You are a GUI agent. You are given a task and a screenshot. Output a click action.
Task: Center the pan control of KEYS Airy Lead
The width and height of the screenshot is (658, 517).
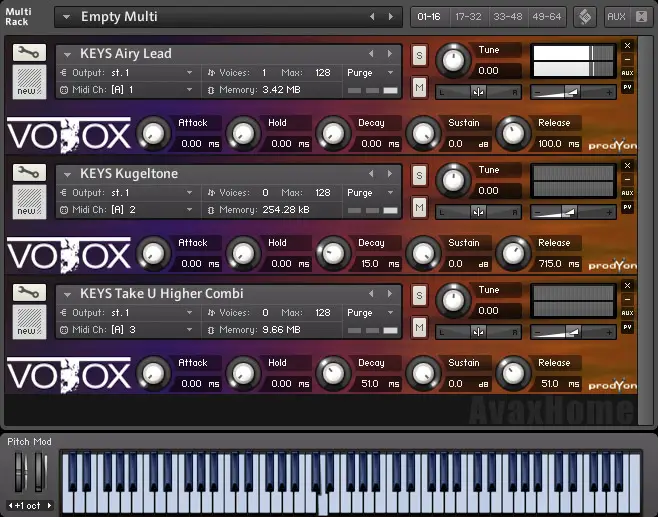478,92
